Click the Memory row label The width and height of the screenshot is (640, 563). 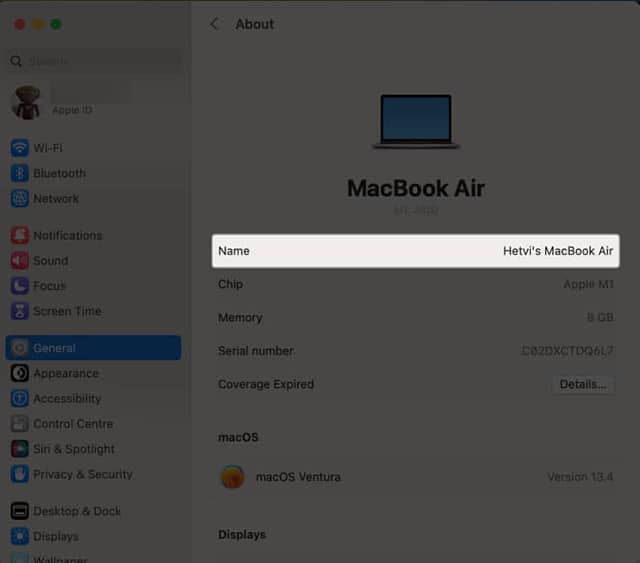point(240,317)
